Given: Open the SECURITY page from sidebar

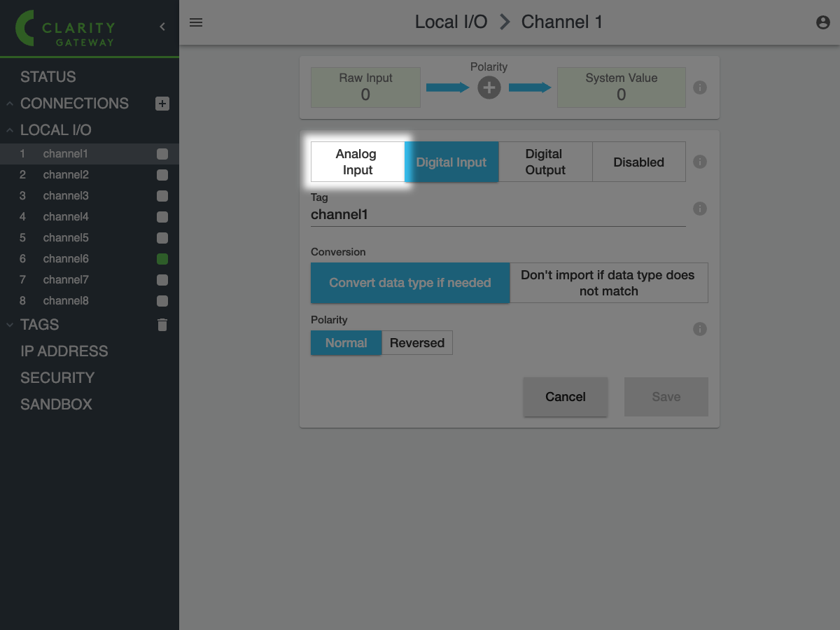Looking at the screenshot, I should pyautogui.click(x=57, y=378).
